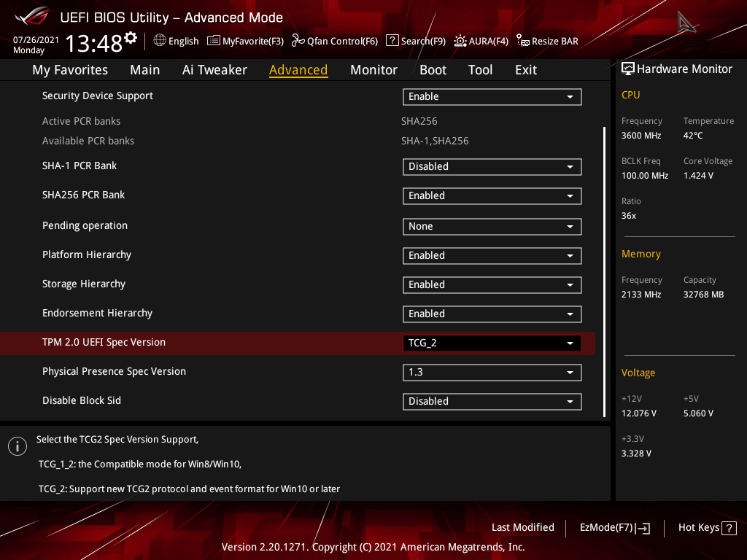747x560 pixels.
Task: Click the 07/26/2021 date text
Action: [x=36, y=40]
